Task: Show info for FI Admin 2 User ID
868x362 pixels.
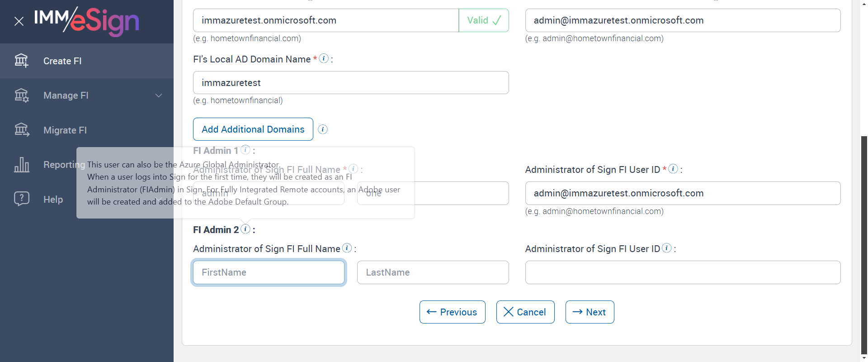Action: coord(666,248)
